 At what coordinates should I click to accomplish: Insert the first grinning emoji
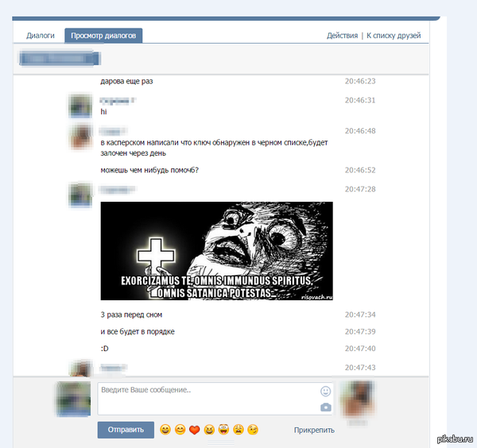(165, 430)
